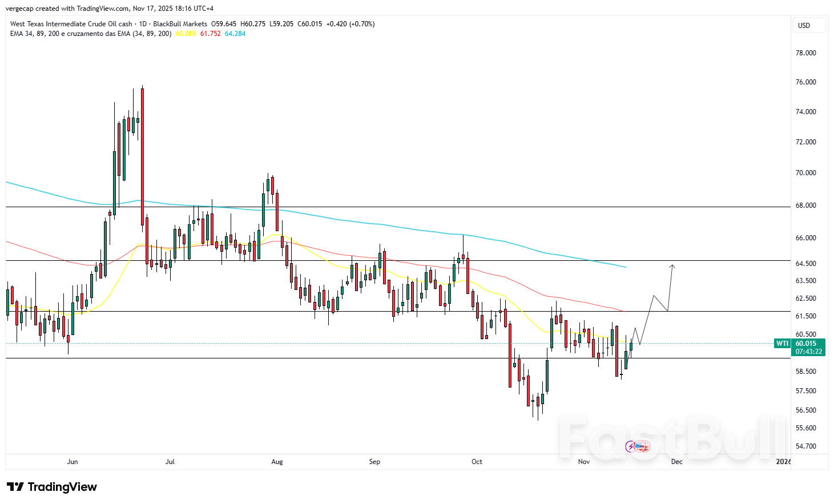Click the BlackBull Markets text in header
Screen dimensions: 834x504
[x=180, y=24]
